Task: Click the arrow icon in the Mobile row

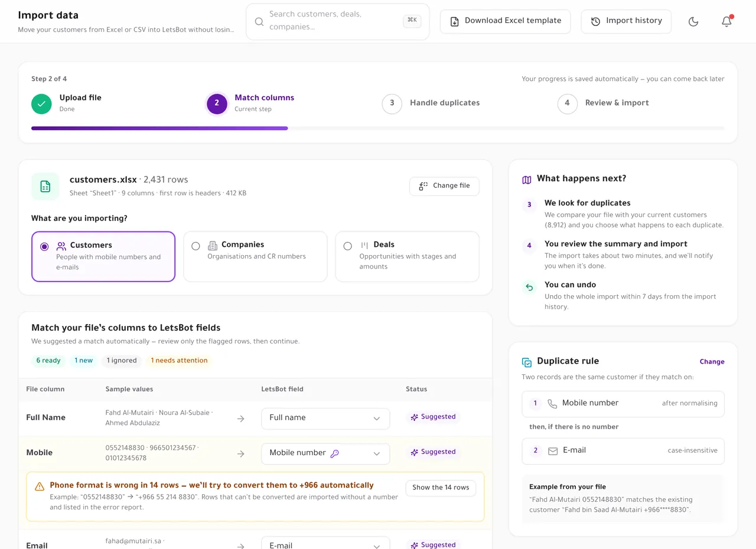Action: 241,454
